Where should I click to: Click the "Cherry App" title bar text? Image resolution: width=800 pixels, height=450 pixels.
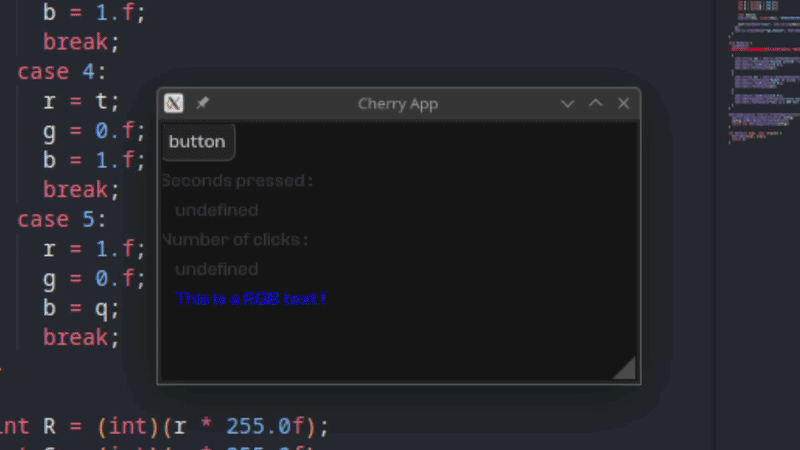click(x=398, y=104)
